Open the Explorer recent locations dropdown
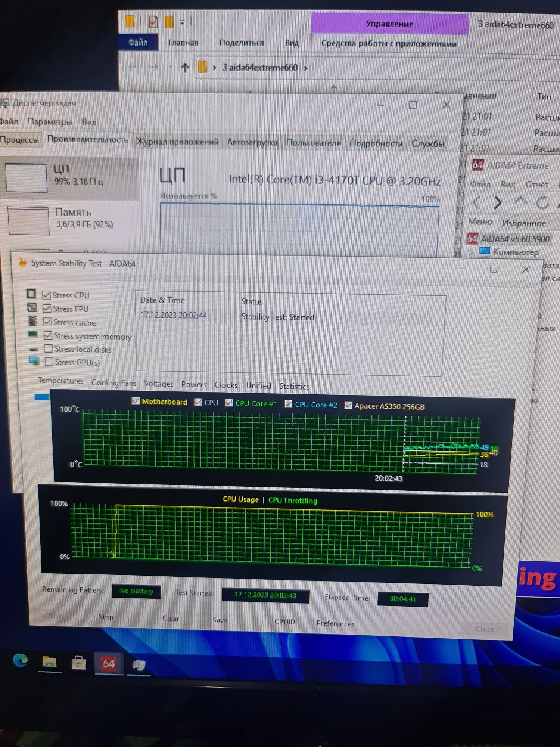 [x=170, y=67]
